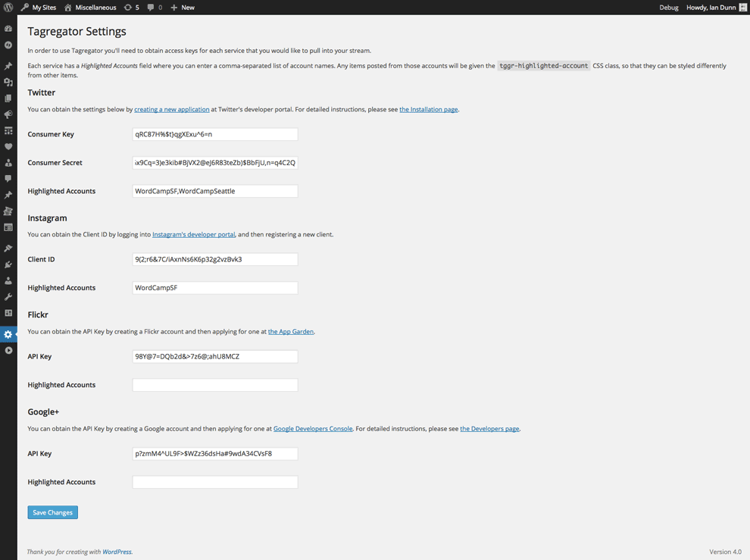Open the New content menu

(183, 7)
